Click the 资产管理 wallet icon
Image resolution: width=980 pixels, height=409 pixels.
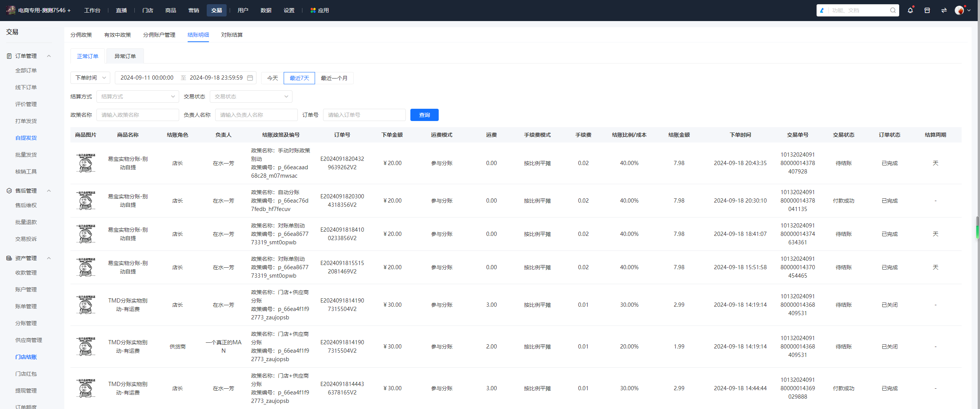[x=9, y=258]
